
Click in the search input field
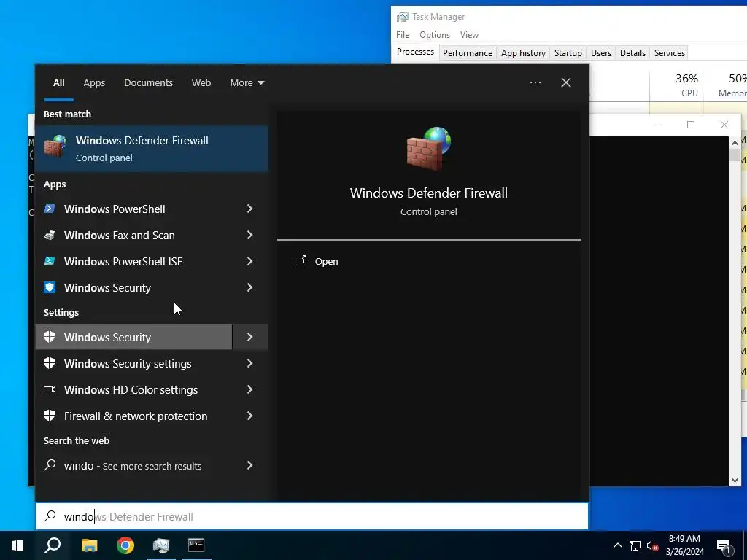[312, 517]
